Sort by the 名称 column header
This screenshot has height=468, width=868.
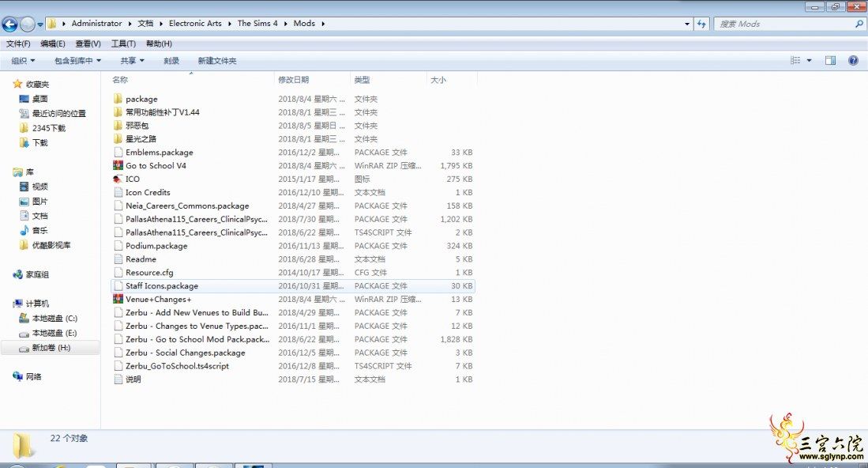(120, 80)
